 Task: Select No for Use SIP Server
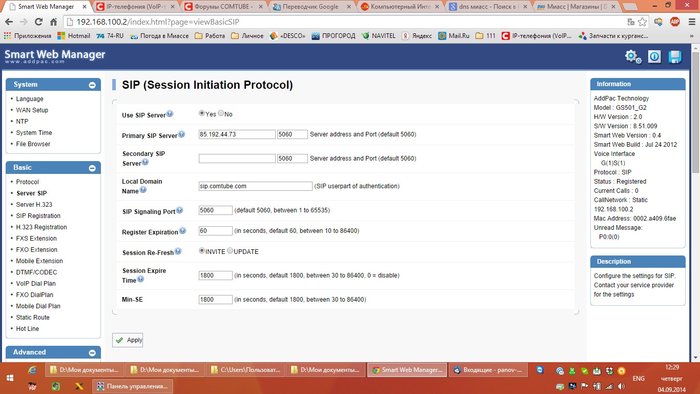221,113
